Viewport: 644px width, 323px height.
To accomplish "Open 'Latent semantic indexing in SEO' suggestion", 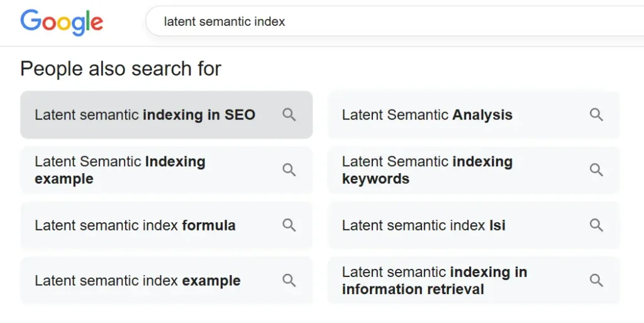I will coord(166,115).
